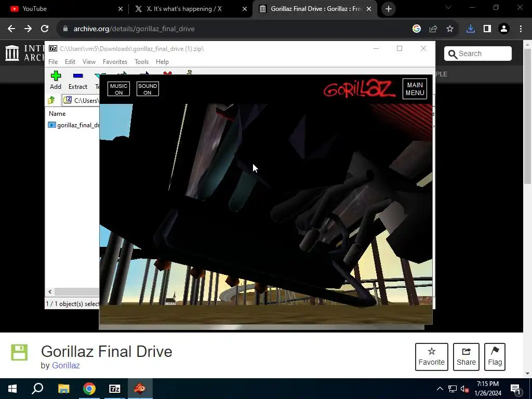Close the YouTube tab
The image size is (532, 399).
[121, 9]
